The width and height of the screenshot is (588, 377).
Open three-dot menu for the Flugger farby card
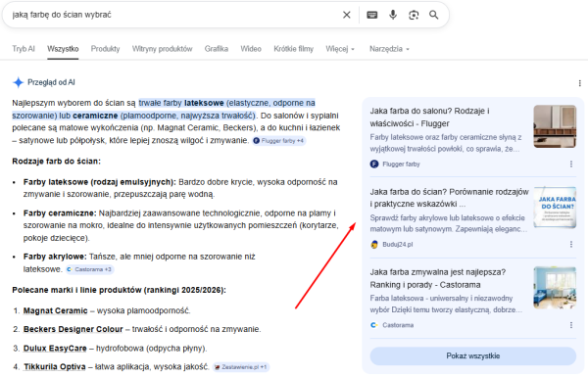click(571, 164)
